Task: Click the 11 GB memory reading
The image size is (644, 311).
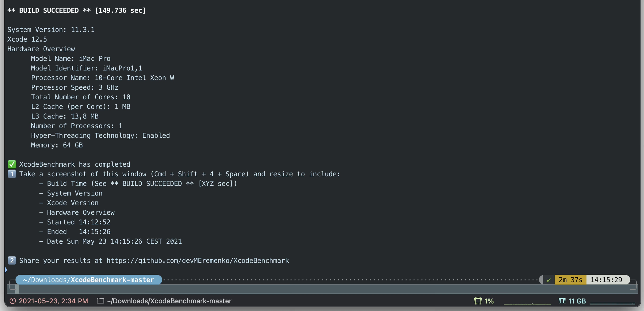Action: coord(577,301)
